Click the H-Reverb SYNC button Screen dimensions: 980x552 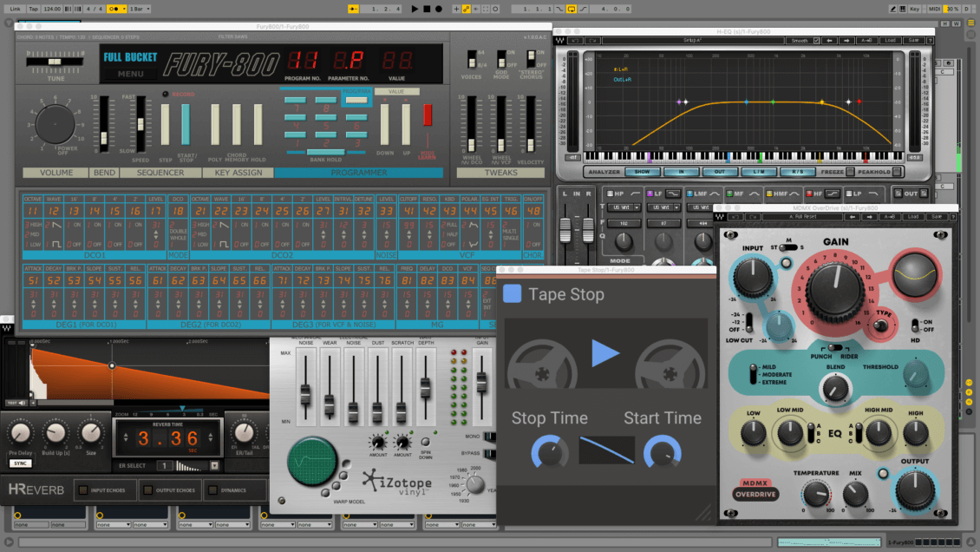tap(20, 463)
